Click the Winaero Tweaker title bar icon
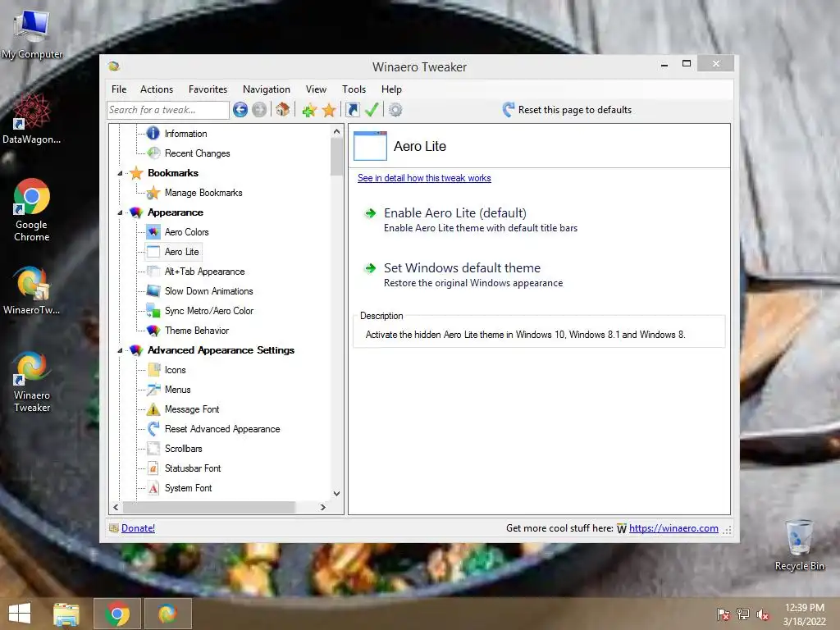Screen dimensions: 840x630 coord(113,66)
